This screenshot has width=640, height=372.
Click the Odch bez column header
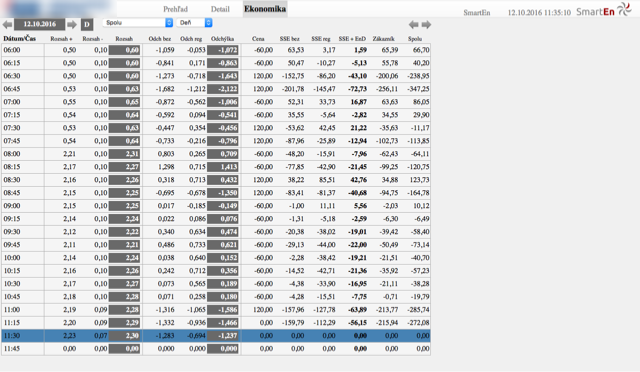pyautogui.click(x=160, y=39)
